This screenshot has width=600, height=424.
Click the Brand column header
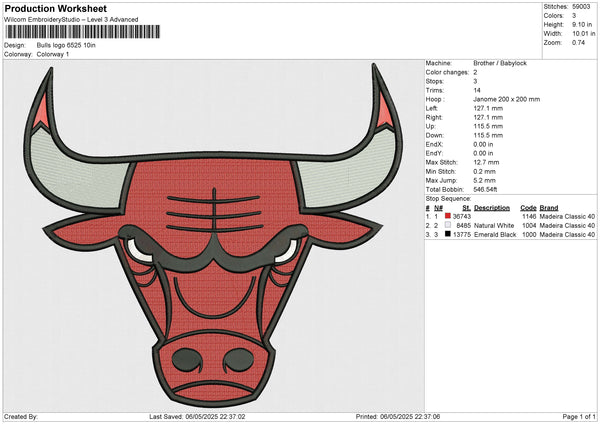549,208
